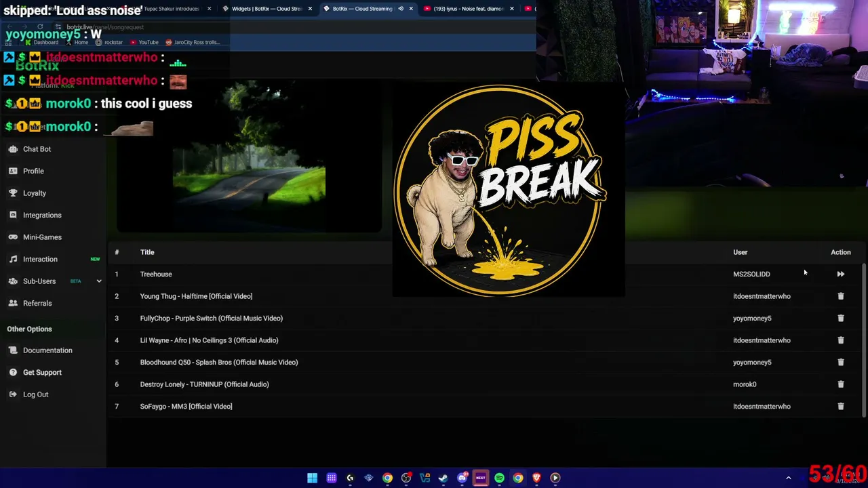Open Integrations from the sidebar
This screenshot has height=488, width=868.
pos(42,215)
